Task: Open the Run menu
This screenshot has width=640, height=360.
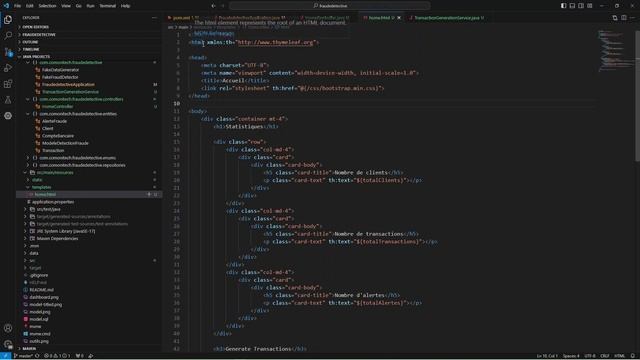Action: click(x=90, y=6)
